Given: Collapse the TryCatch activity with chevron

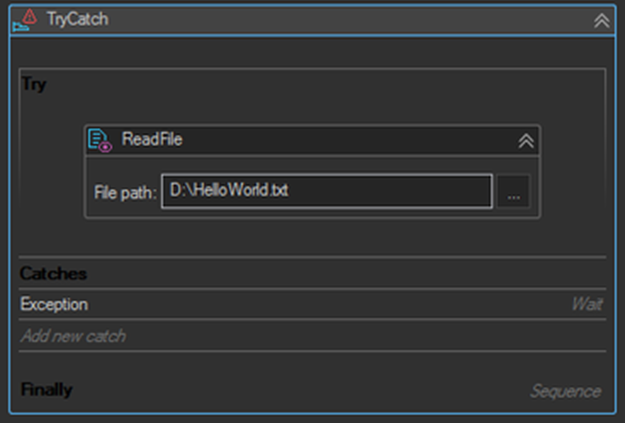Looking at the screenshot, I should click(x=601, y=20).
